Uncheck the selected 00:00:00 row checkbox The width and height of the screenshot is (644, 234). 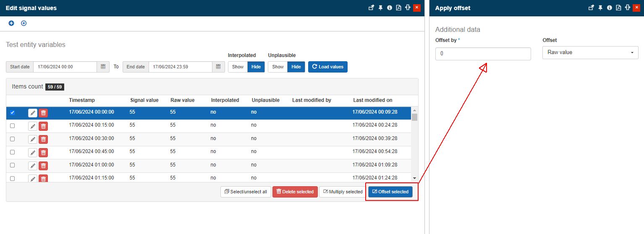click(12, 112)
